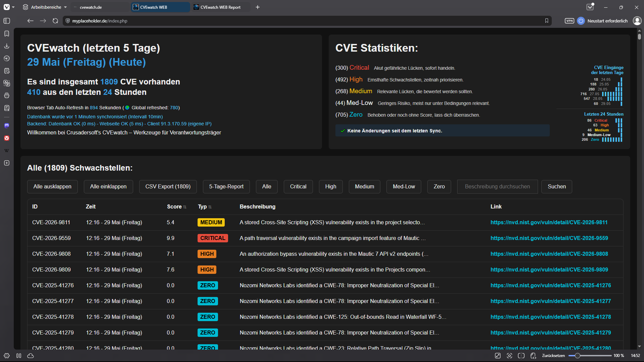Viewport: 644px width, 362px height.
Task: Open the Translate panel in sidebar
Action: tap(7, 83)
